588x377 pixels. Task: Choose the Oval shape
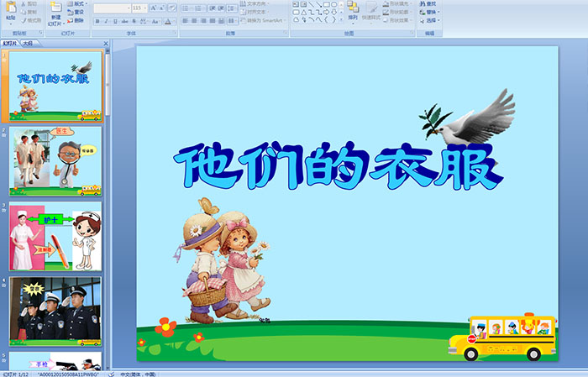click(334, 4)
